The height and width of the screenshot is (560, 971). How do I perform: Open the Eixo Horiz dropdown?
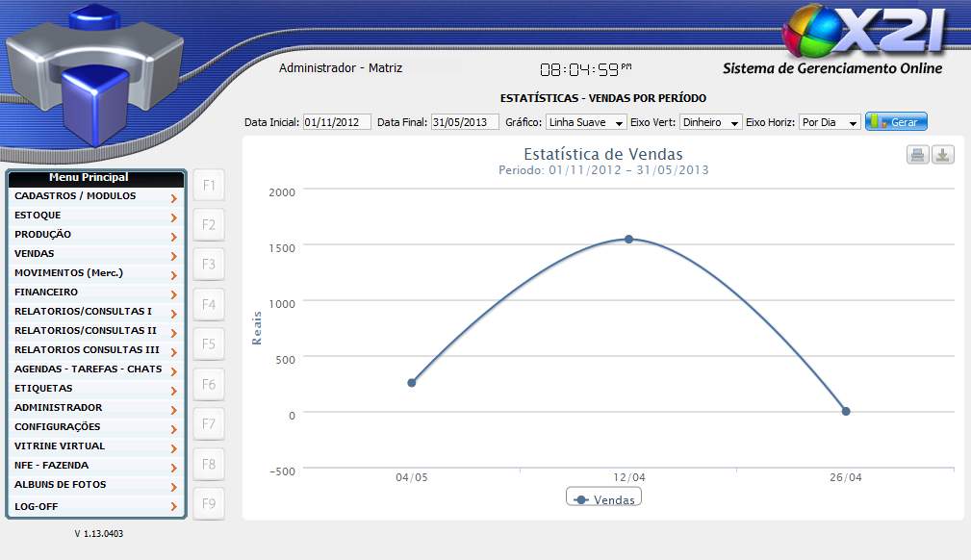pos(829,122)
